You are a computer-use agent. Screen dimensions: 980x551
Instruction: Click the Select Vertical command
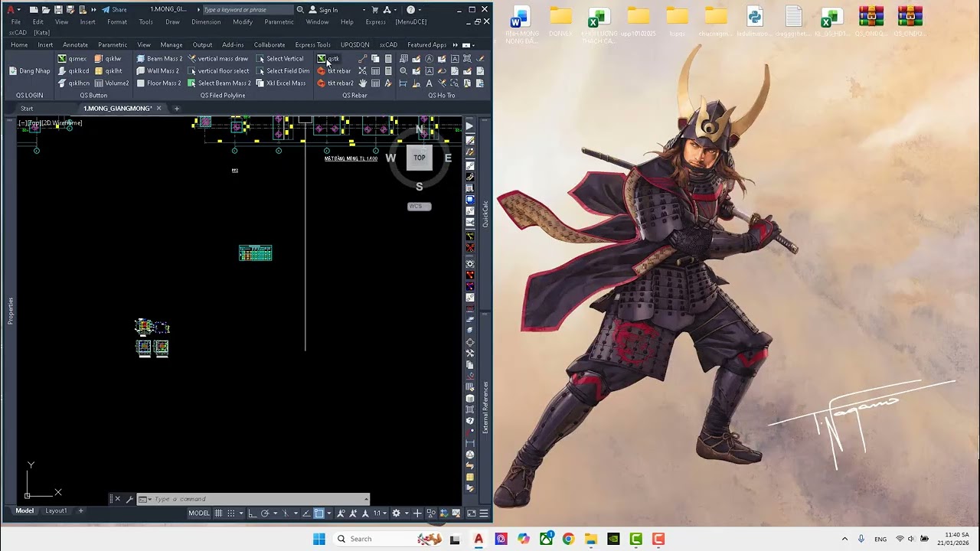point(280,59)
